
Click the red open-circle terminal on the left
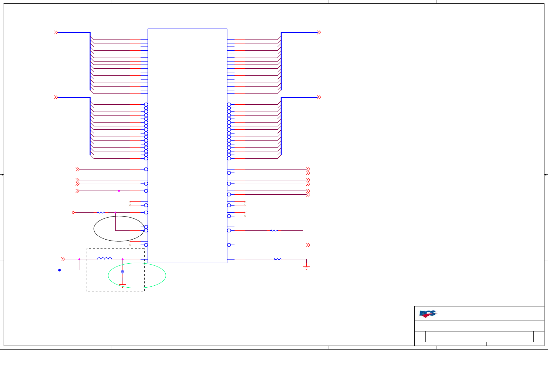click(73, 213)
